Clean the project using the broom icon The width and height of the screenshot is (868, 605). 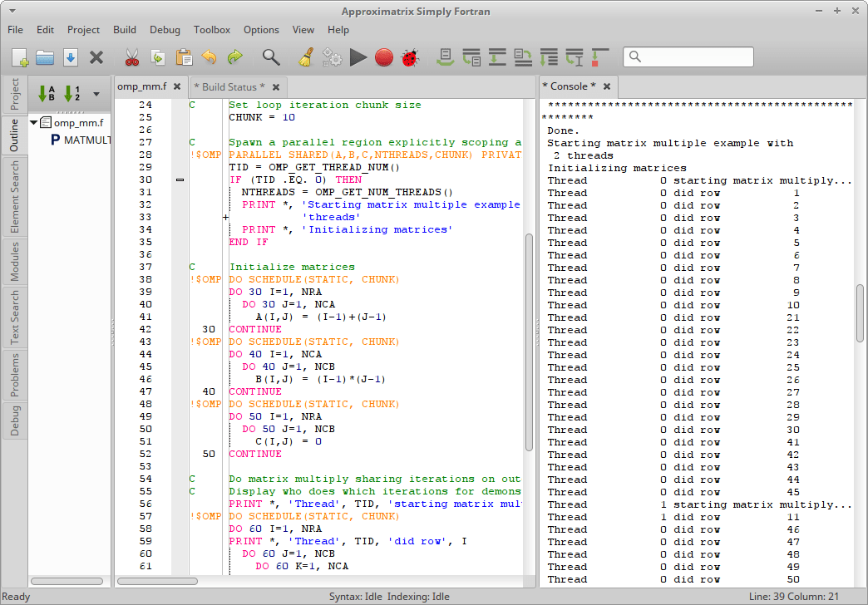coord(306,57)
